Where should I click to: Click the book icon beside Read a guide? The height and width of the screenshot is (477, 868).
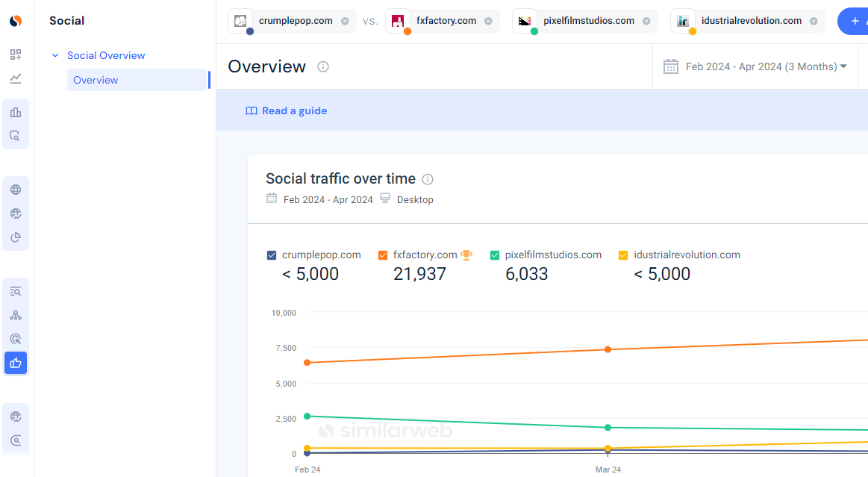252,110
